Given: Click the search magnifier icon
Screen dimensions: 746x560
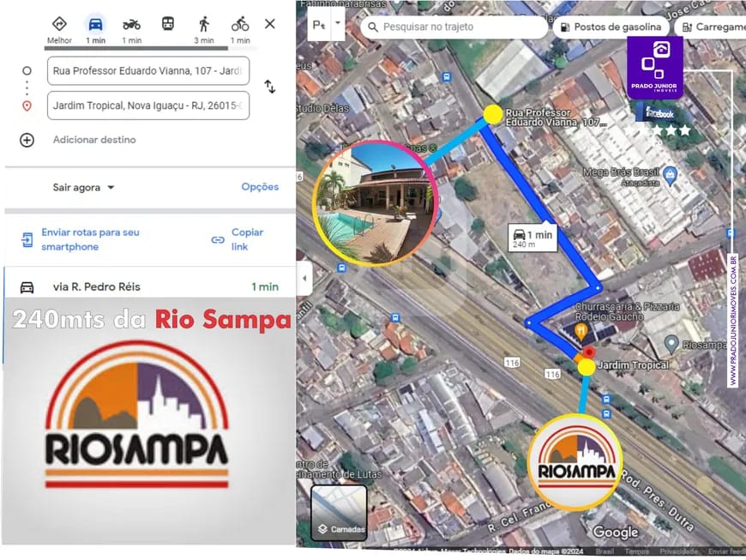Looking at the screenshot, I should click(373, 27).
